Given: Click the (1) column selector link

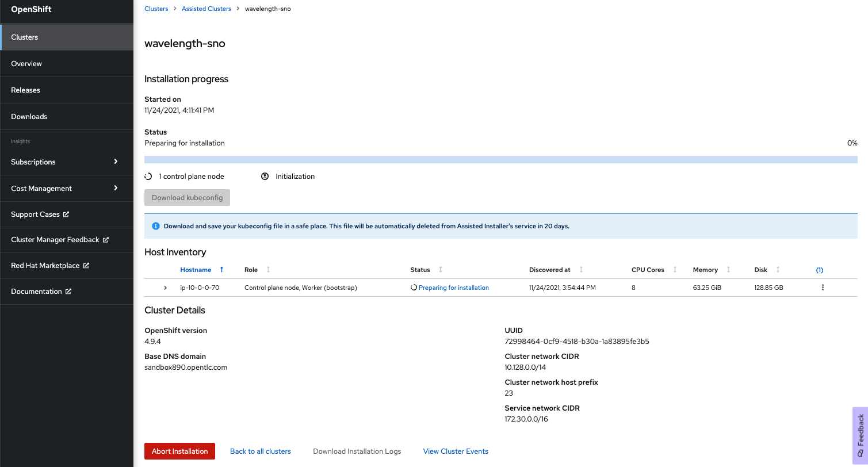Looking at the screenshot, I should coord(820,270).
